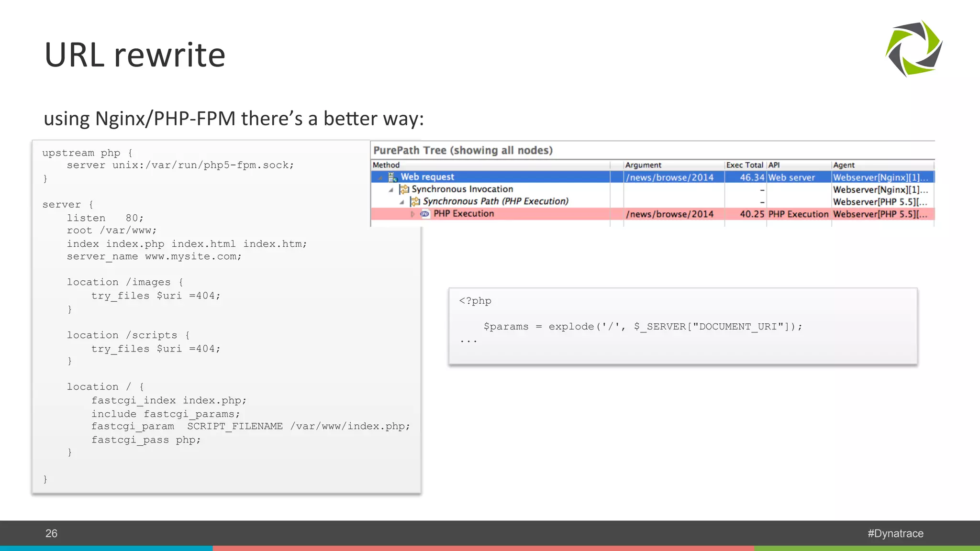Click the 'include fastcgi_params;' line
This screenshot has width=980, height=551.
click(x=166, y=414)
